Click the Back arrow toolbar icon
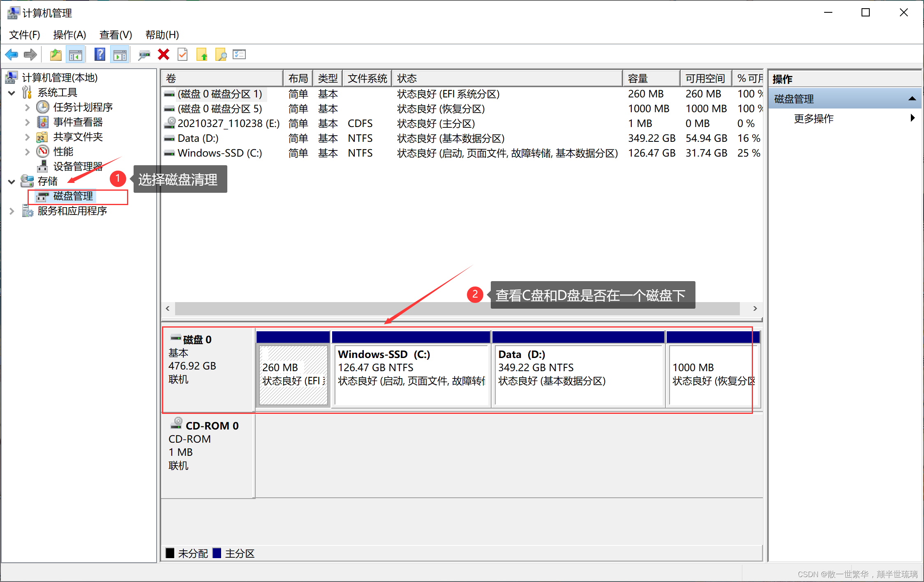This screenshot has width=924, height=582. [12, 54]
